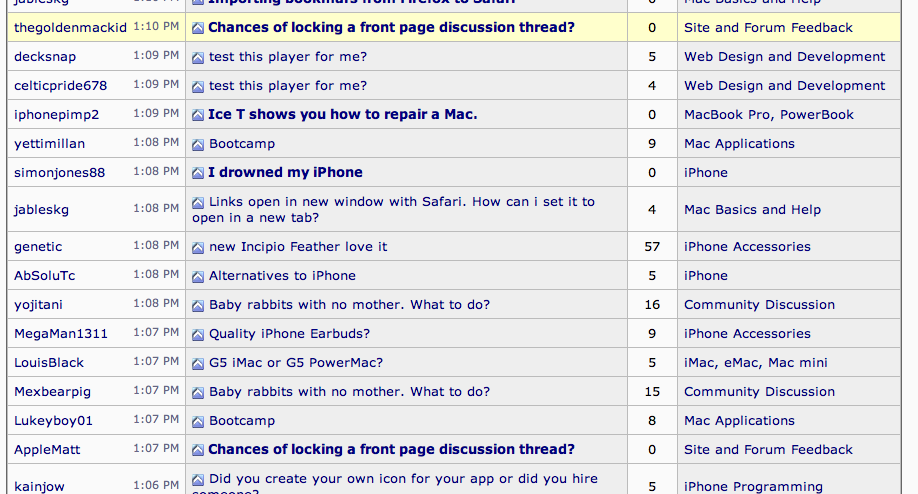Open the 'iMac, eMac, Mac mini' forum
This screenshot has height=494, width=918.
[756, 363]
